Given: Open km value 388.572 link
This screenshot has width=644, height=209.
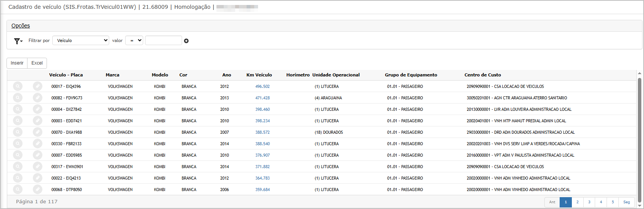Looking at the screenshot, I should pyautogui.click(x=263, y=132).
